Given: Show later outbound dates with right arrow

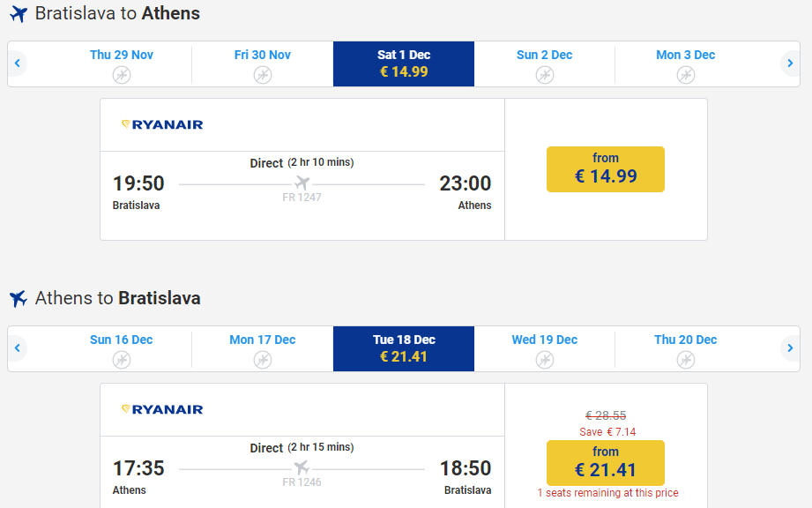Looking at the screenshot, I should point(790,63).
